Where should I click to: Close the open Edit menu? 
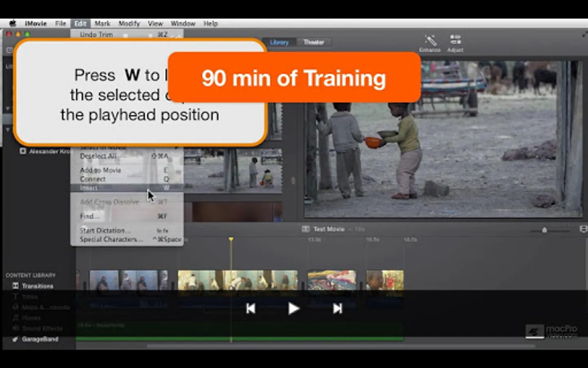pyautogui.click(x=80, y=23)
